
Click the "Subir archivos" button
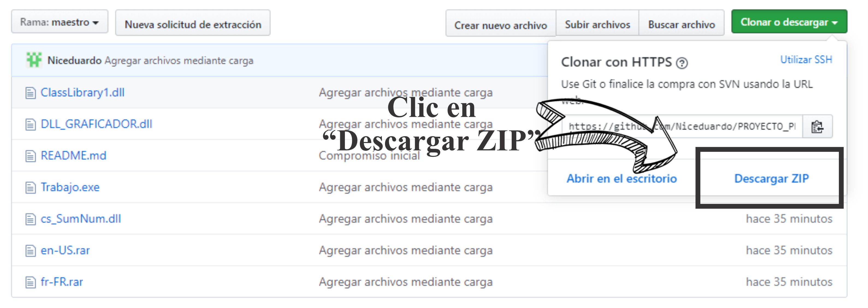click(597, 24)
